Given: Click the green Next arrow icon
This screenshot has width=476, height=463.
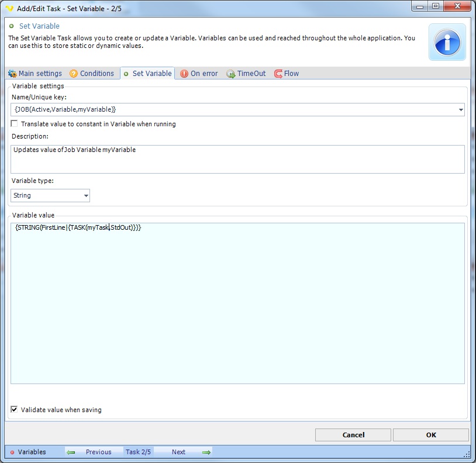Looking at the screenshot, I should (x=206, y=452).
